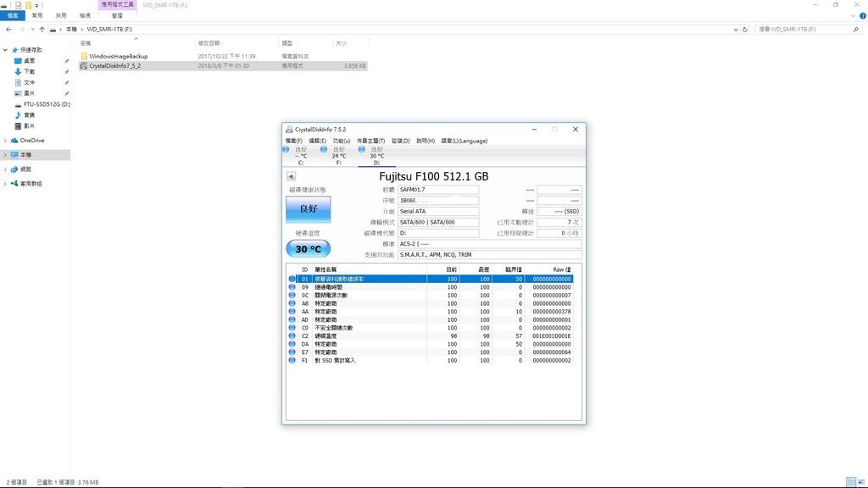
Task: Click status circle of SMART row 0C
Action: [292, 296]
